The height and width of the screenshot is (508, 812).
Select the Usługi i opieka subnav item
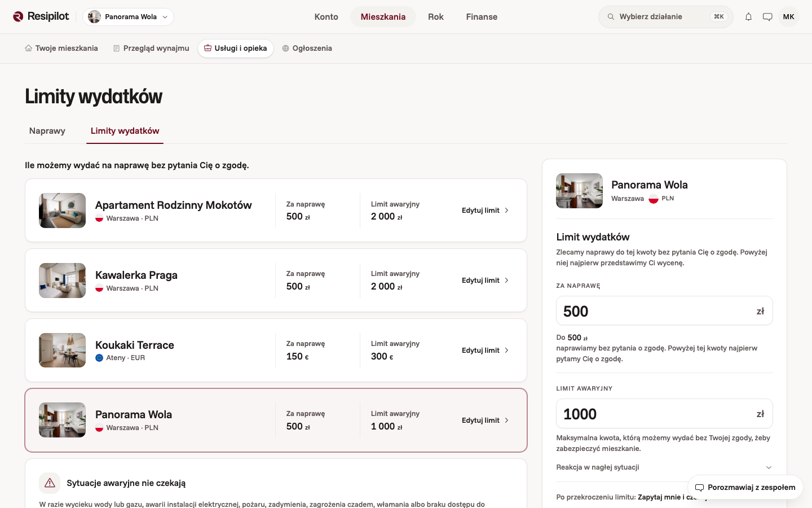click(236, 49)
